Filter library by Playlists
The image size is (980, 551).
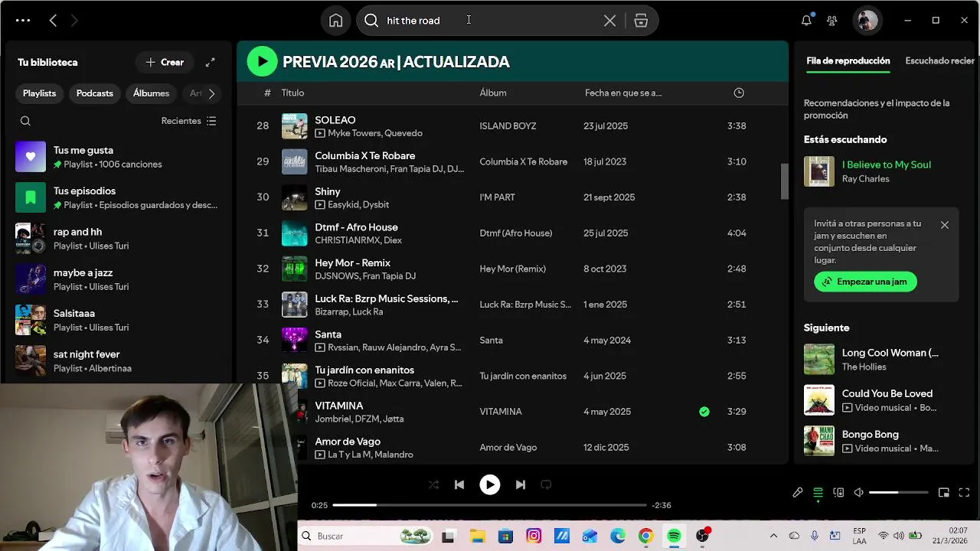coord(39,93)
